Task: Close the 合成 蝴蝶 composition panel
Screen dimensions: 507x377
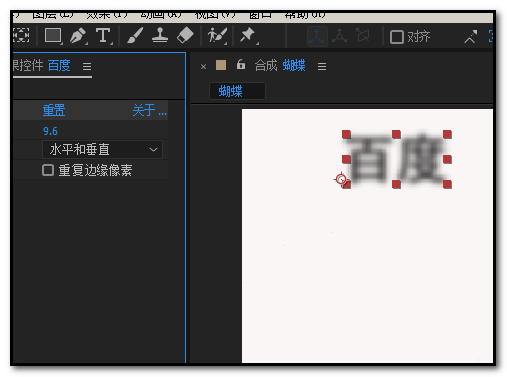Action: [203, 67]
